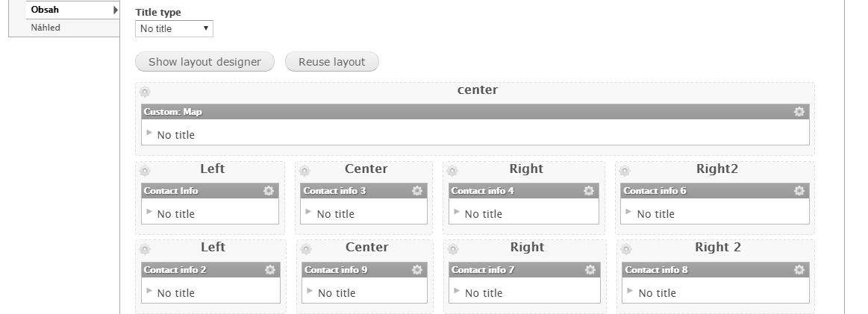
Task: Click gear icon on Contact info 9 pane
Action: click(x=417, y=270)
